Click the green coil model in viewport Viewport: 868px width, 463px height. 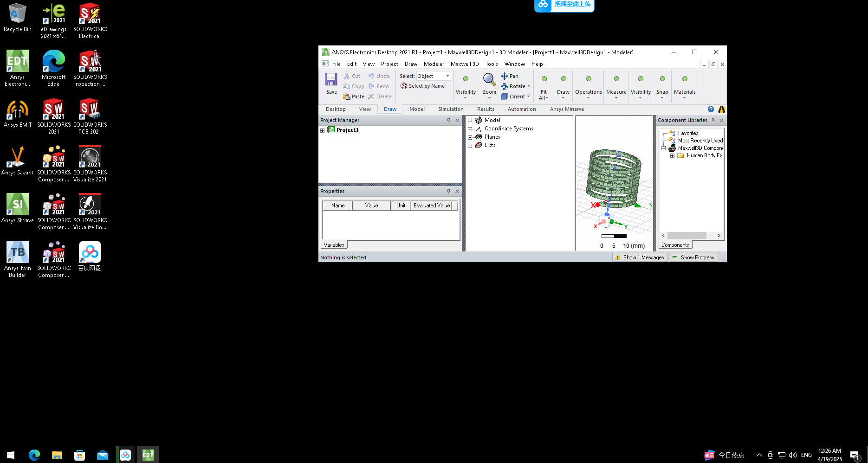point(614,178)
